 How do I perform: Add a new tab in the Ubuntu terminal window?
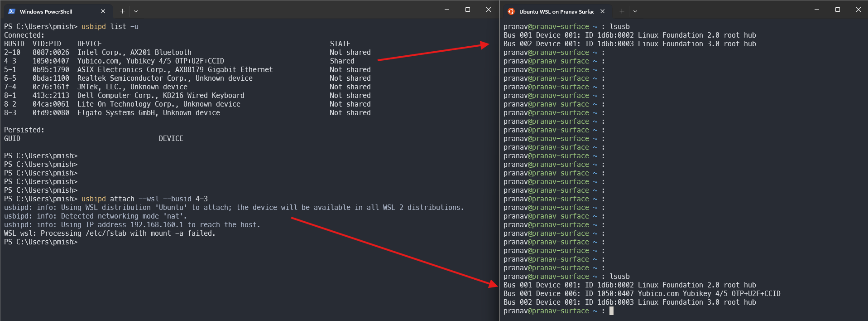[x=622, y=11]
